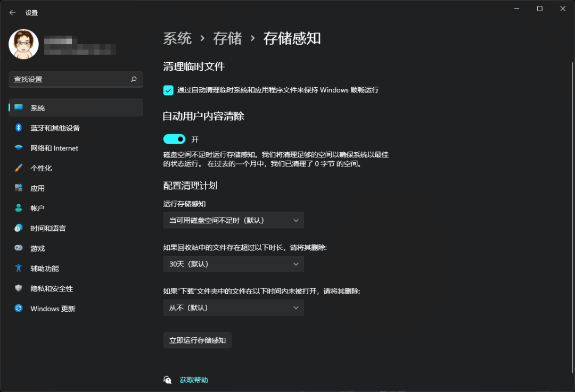The image size is (575, 392).
Task: Click the 个性化 paintbrush icon
Action: (19, 168)
